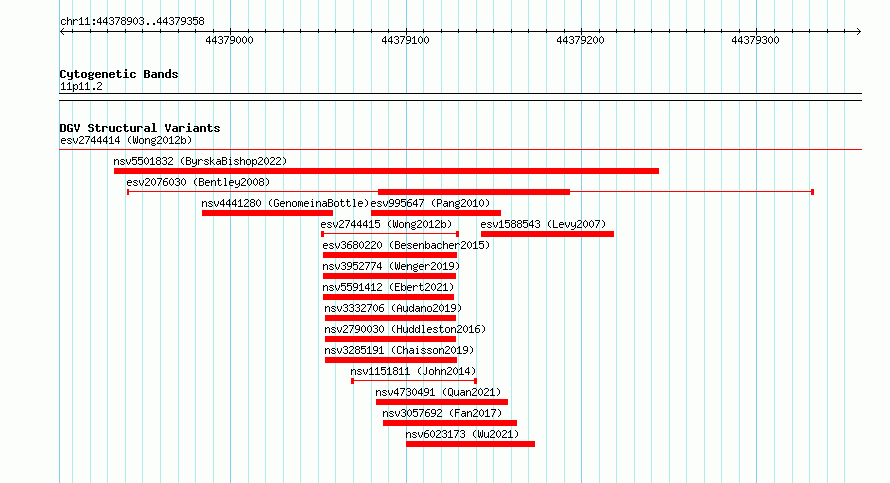Click the red bar under nsv4441280
Screen dimensions: 890x483
[267, 213]
